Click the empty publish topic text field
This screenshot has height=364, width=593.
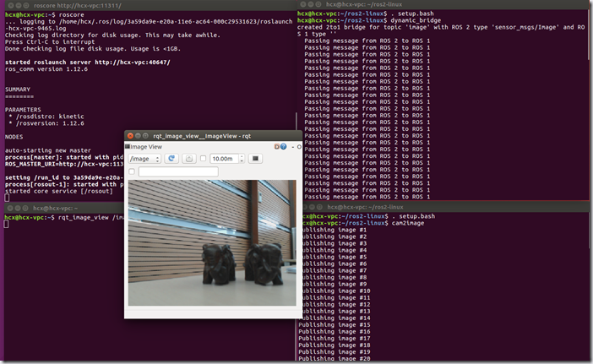[178, 171]
